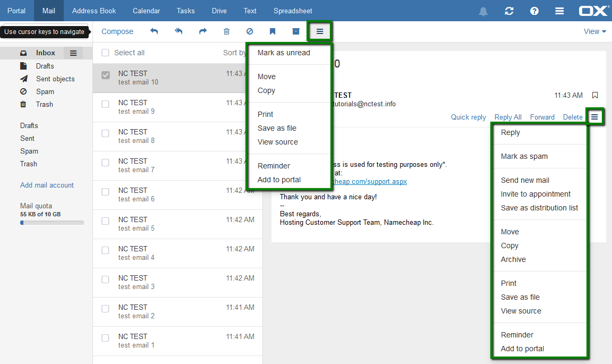The height and width of the screenshot is (364, 612).
Task: Open the Portal tab
Action: pyautogui.click(x=16, y=11)
